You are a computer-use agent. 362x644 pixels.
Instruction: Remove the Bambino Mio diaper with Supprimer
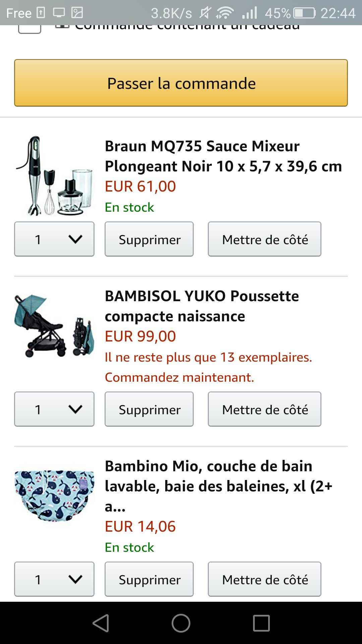[149, 579]
